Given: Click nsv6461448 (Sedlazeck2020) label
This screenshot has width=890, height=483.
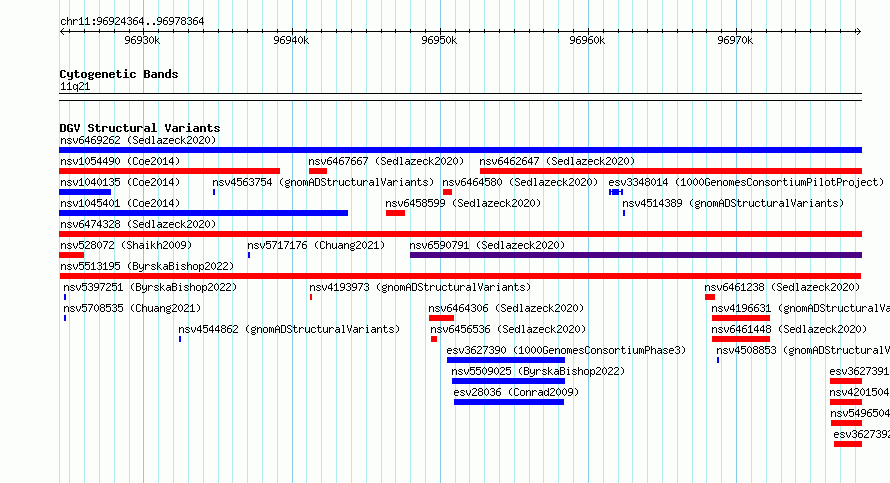Looking at the screenshot, I should point(789,329).
